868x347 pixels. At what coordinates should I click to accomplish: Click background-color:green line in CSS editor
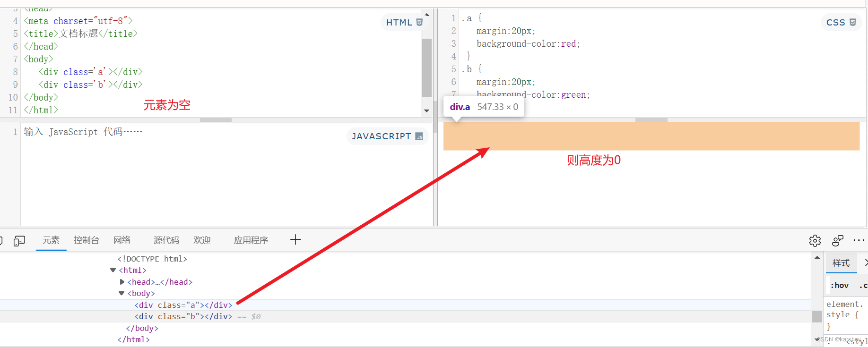tap(533, 94)
